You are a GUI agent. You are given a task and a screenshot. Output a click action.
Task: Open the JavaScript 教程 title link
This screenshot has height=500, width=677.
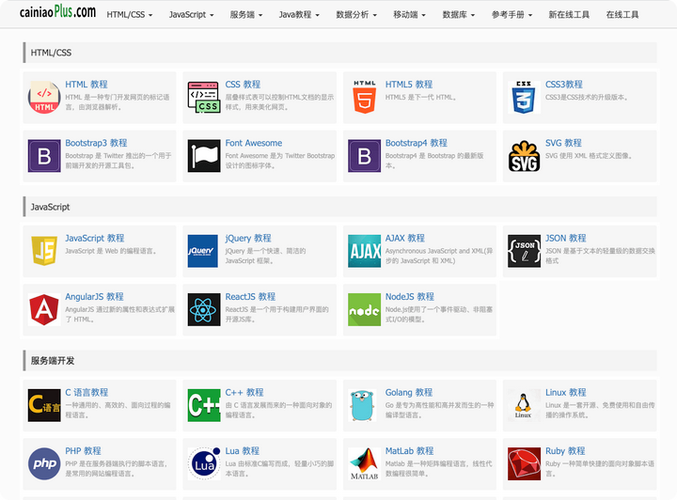tap(95, 238)
